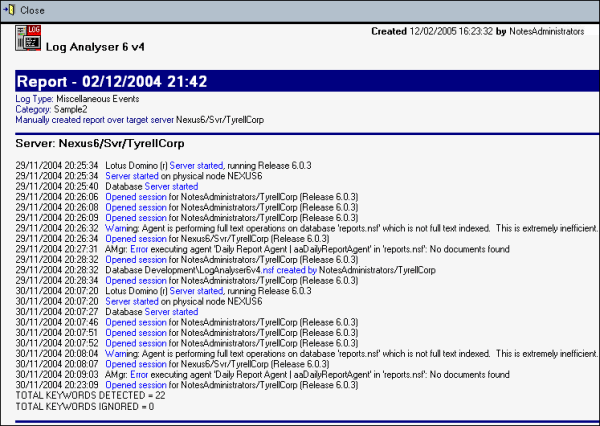
Task: Click Opened session at 29/11/2004 20:26:34
Action: 136,239
